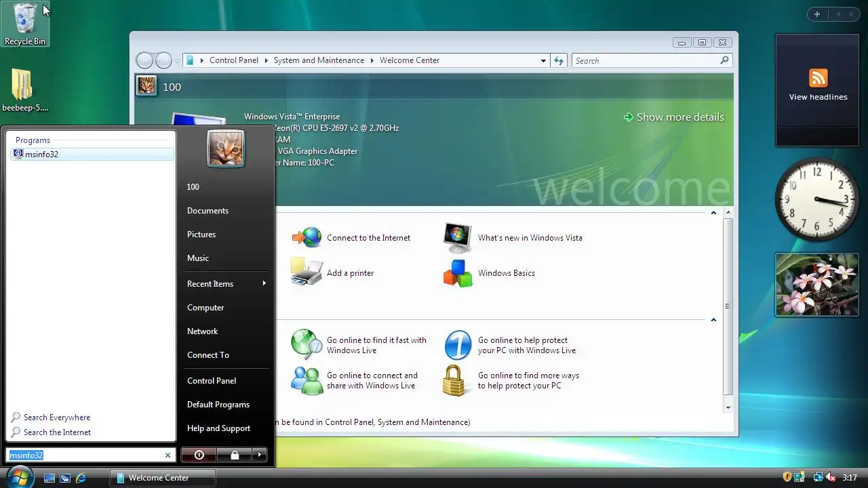Open Pictures from the Start menu
Viewport: 868px width, 488px height.
(201, 234)
